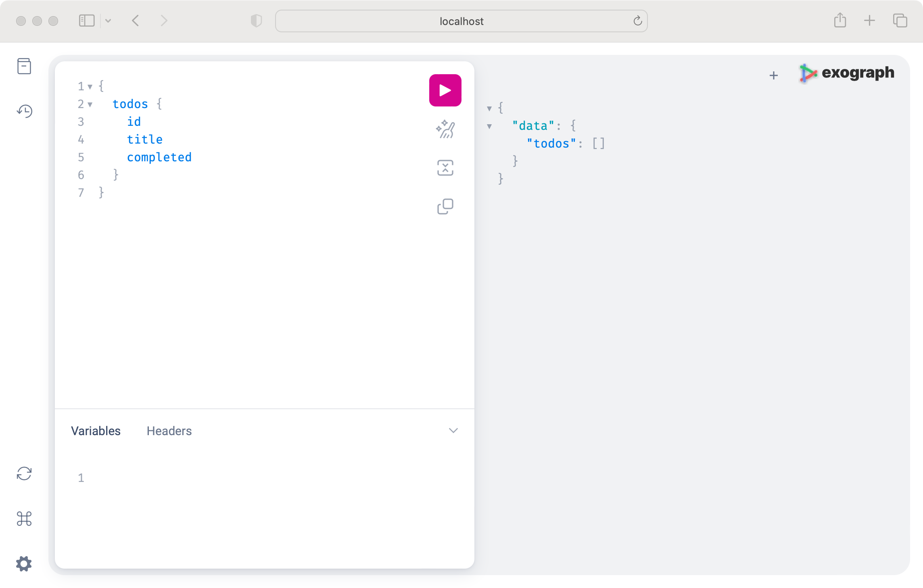This screenshot has height=588, width=923.
Task: Re-fetch the schema with the refresh icon
Action: 24,474
